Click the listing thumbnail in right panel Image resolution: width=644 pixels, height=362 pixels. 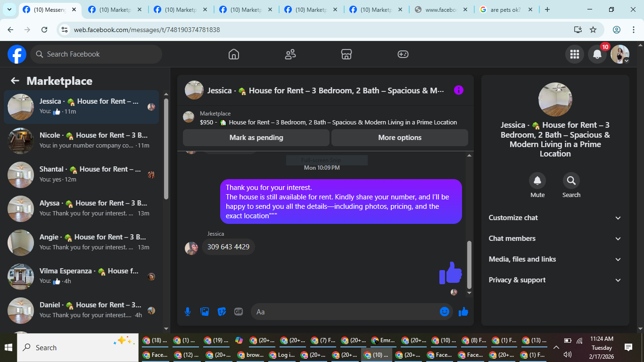click(x=555, y=99)
